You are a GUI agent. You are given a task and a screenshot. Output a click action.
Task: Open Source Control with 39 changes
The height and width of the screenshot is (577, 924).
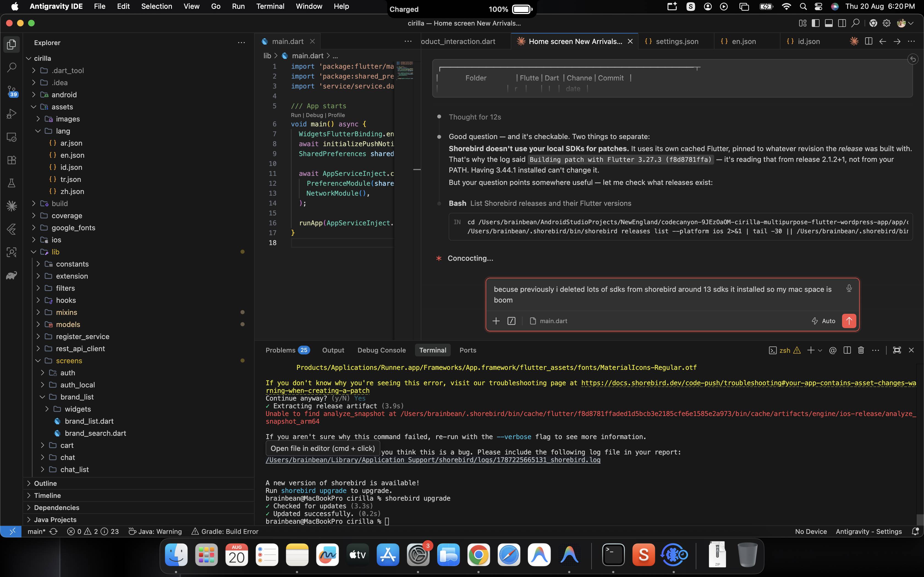tap(12, 91)
